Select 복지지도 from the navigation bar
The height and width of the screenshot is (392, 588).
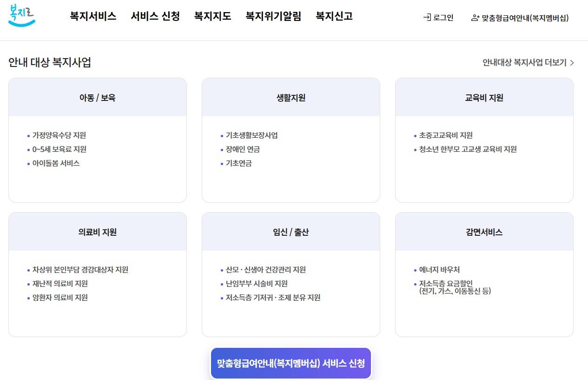coord(212,16)
